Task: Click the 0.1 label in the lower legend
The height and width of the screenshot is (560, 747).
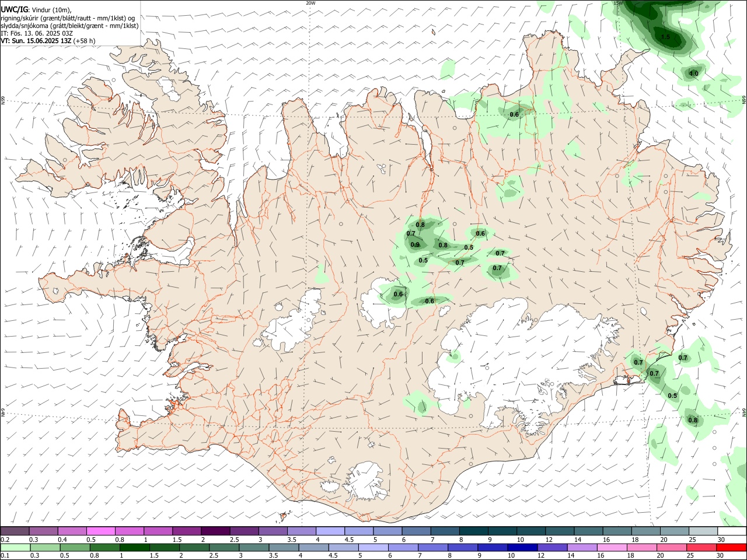Action: (5, 556)
